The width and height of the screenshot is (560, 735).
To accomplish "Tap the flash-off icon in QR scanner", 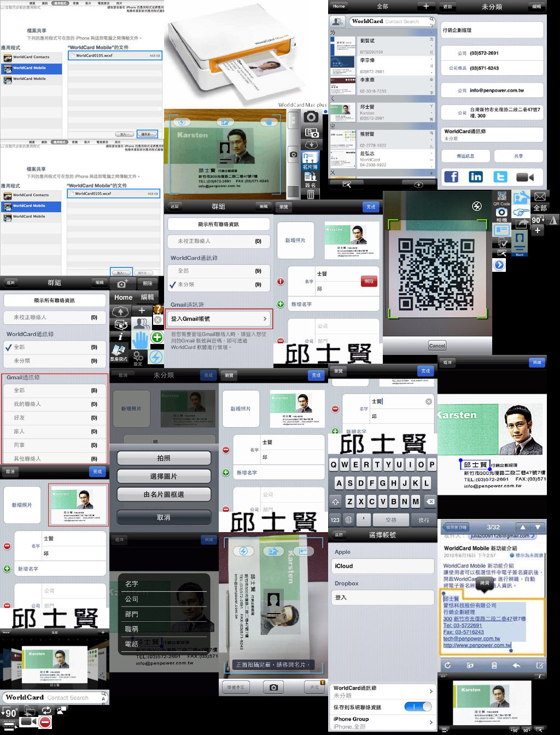I will [477, 206].
